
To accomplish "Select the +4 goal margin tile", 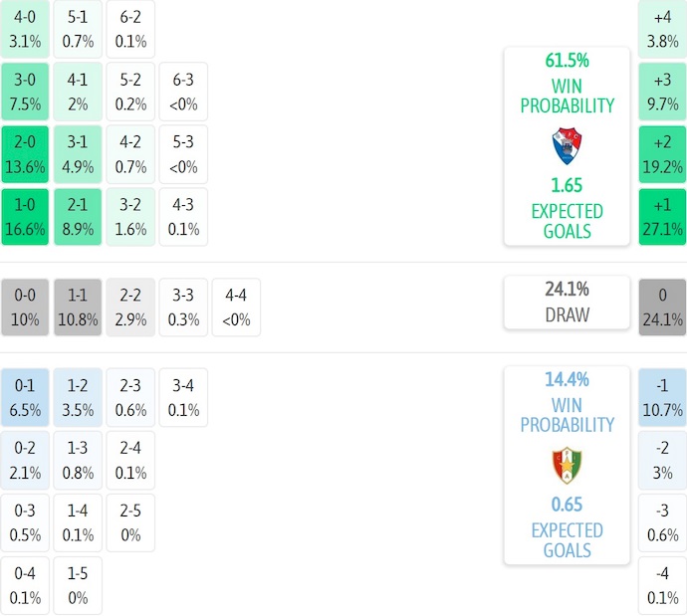I will 662,28.
